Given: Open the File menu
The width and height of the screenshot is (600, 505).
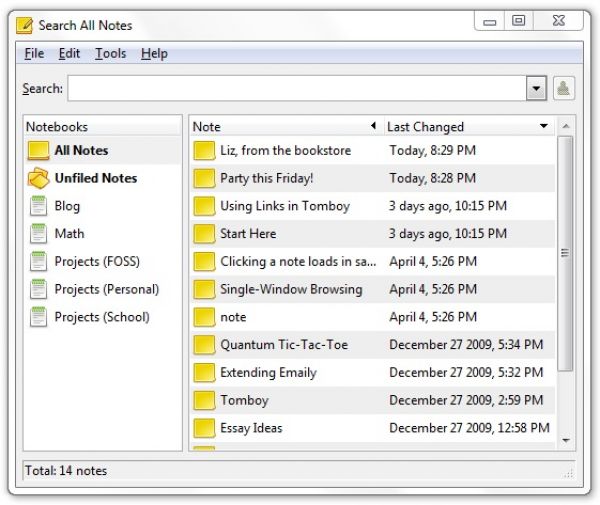Looking at the screenshot, I should [34, 53].
